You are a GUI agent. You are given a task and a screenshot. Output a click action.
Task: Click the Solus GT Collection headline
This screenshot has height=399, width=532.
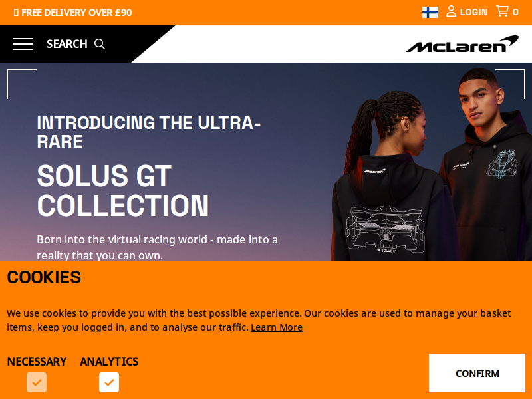pyautogui.click(x=123, y=190)
